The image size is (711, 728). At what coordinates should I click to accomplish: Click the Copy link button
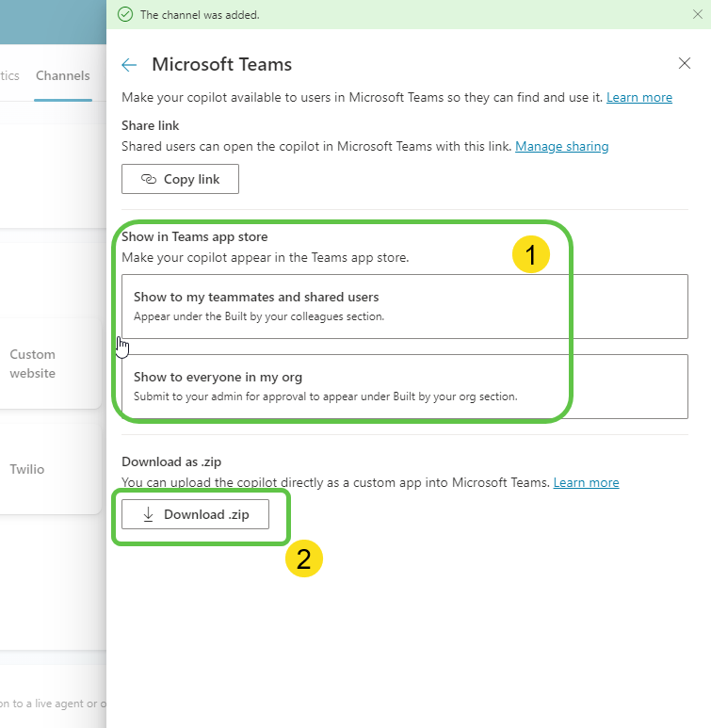tap(180, 179)
